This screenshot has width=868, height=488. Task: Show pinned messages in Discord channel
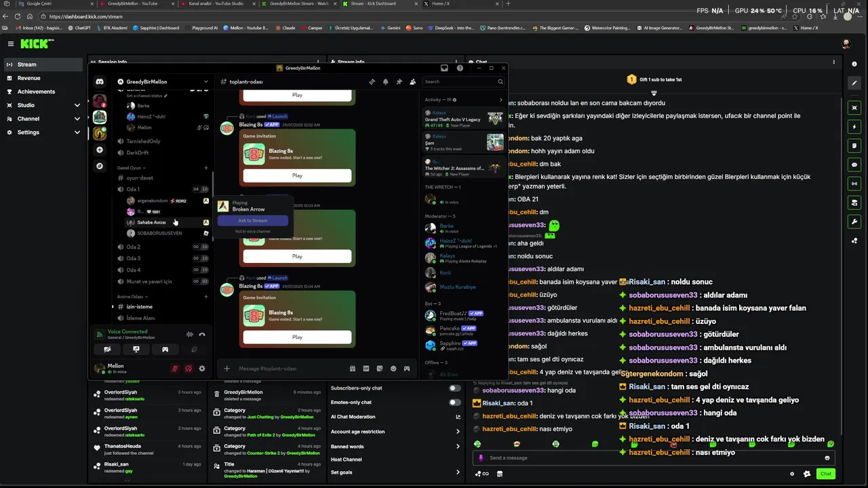(x=399, y=81)
